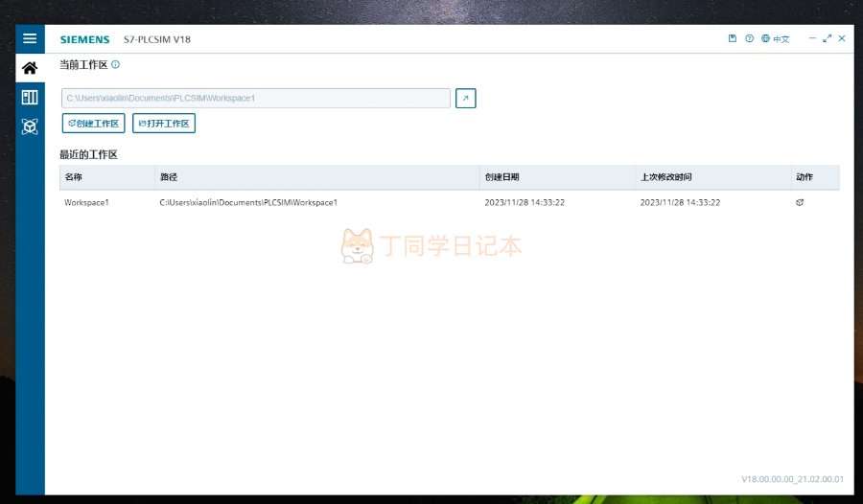Click the creation date 2023/11/28 14:33:22 under 创建日期
Image resolution: width=863 pixels, height=504 pixels.
pyautogui.click(x=525, y=202)
